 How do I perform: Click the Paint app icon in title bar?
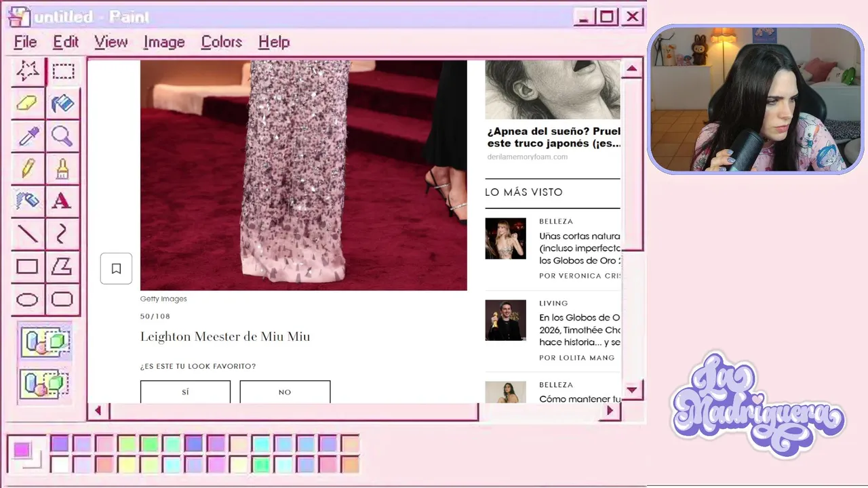19,16
